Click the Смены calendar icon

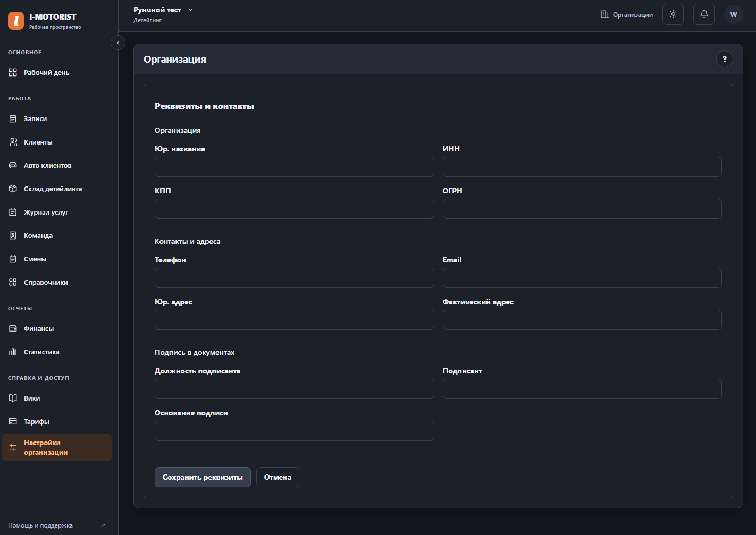pos(13,259)
